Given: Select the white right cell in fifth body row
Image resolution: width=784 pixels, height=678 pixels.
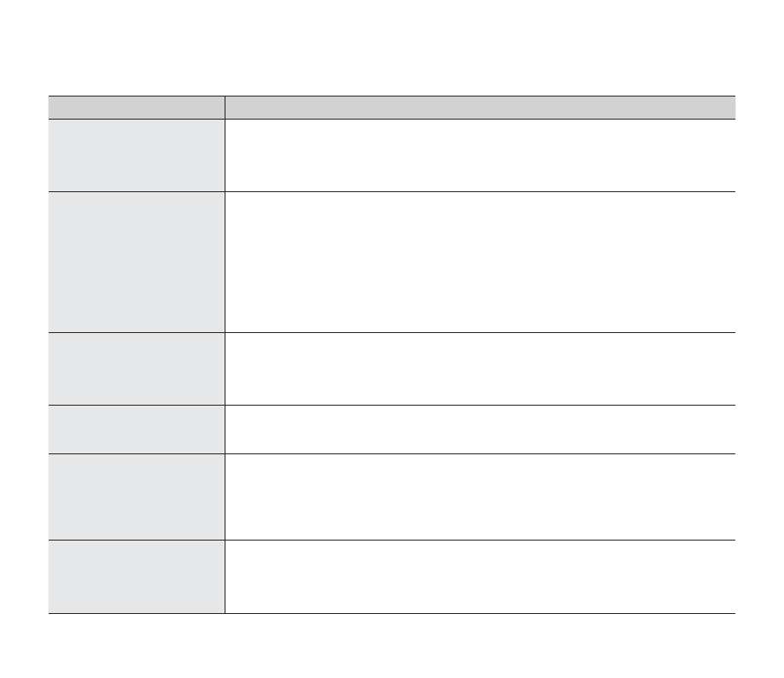Looking at the screenshot, I should point(479,497).
